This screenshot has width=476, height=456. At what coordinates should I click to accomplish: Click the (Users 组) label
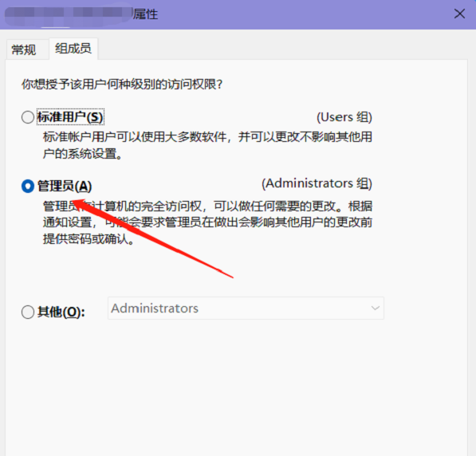click(x=344, y=117)
